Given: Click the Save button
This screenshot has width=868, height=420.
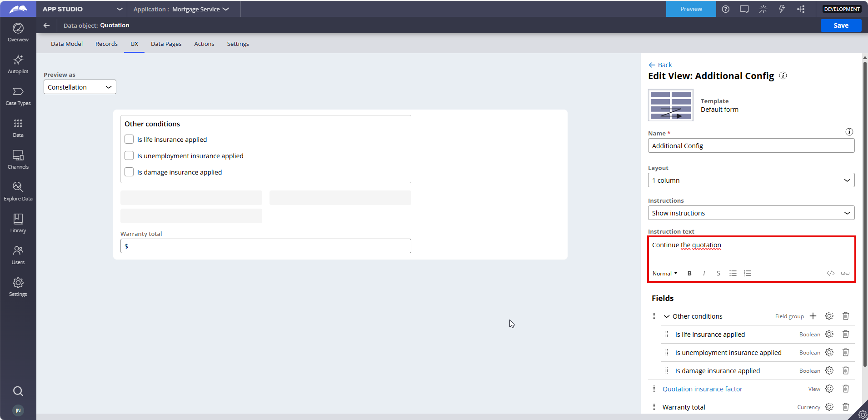Looking at the screenshot, I should pos(841,25).
